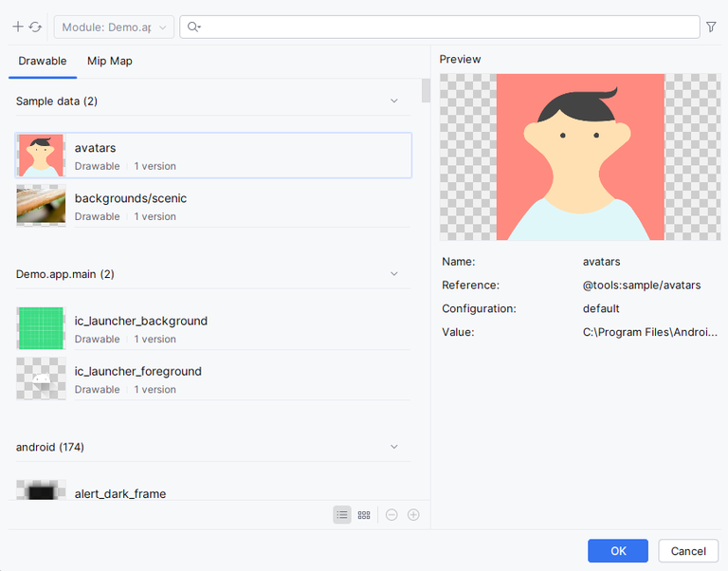728x571 pixels.
Task: Click the alert_dark_frame name text
Action: click(120, 493)
